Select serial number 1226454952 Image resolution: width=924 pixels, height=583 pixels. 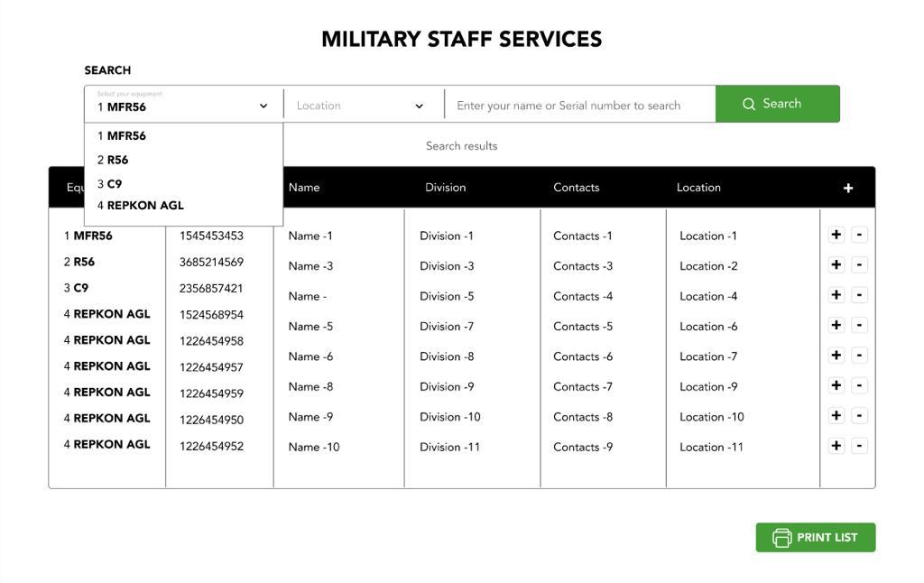211,446
